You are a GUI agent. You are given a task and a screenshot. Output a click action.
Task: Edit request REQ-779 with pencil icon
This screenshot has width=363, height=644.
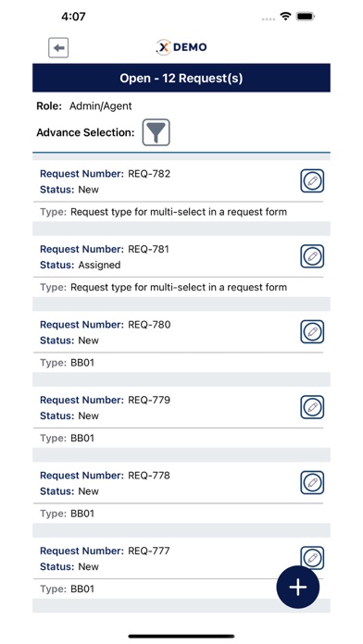pyautogui.click(x=312, y=407)
